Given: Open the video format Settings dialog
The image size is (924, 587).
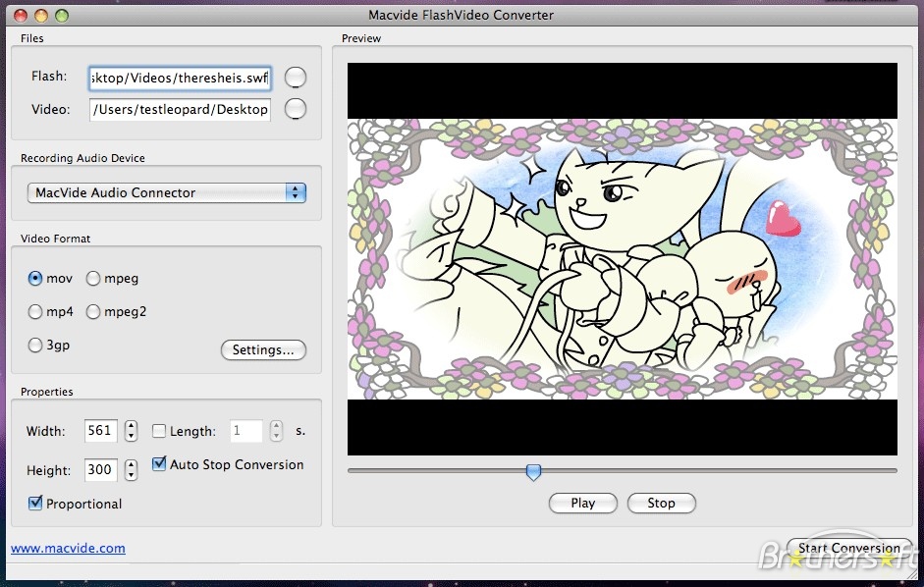Looking at the screenshot, I should point(263,349).
